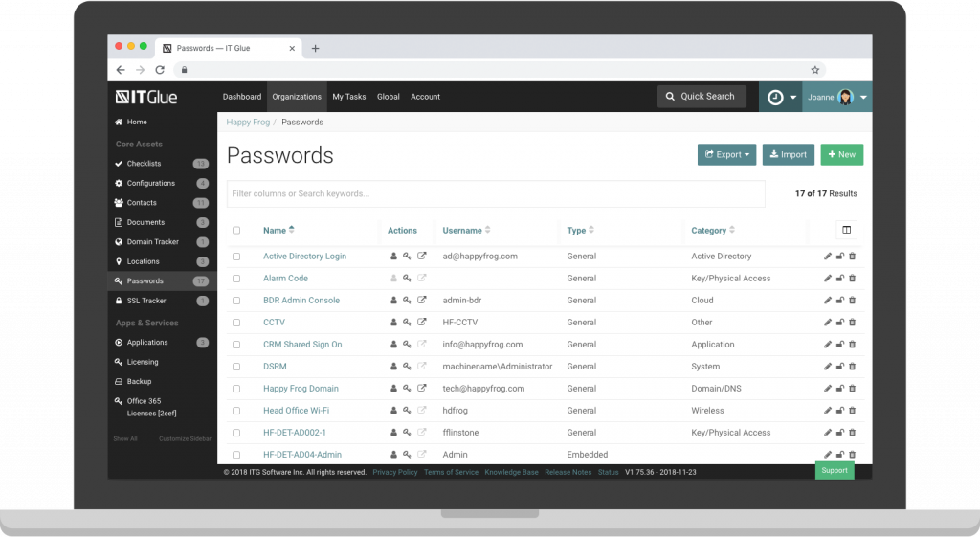Open the Head Office Wi-Fi password link

(298, 411)
